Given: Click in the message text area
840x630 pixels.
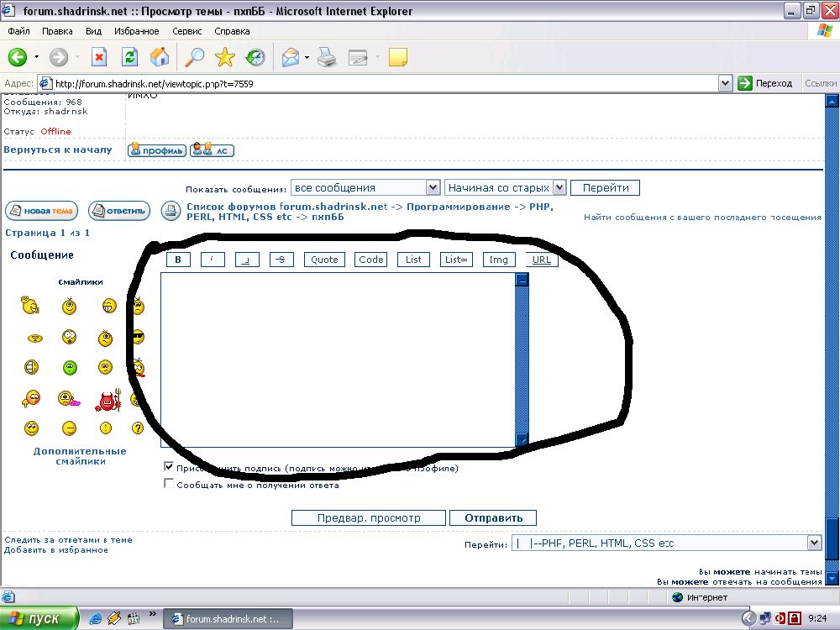Looking at the screenshot, I should (338, 360).
